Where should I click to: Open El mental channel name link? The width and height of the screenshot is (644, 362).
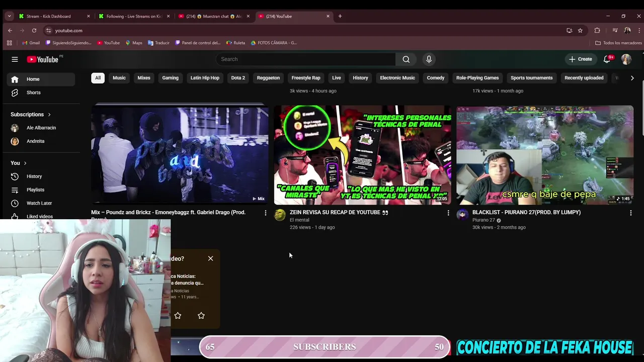[299, 220]
